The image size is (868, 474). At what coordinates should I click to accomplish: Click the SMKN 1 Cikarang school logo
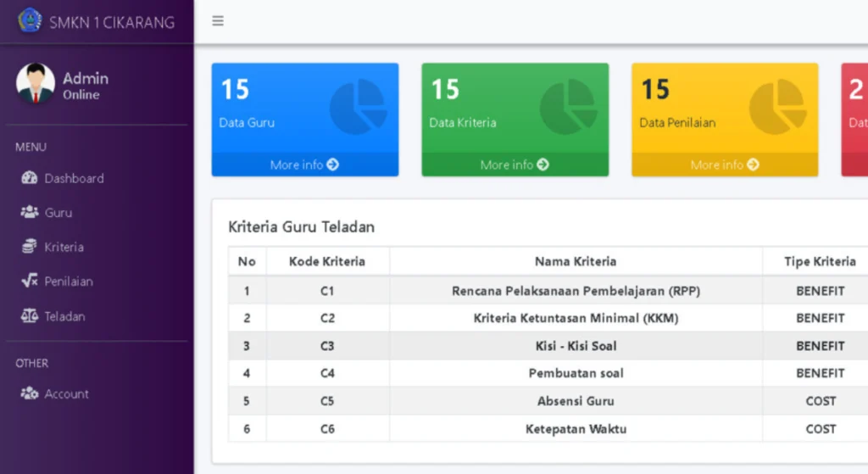[x=30, y=20]
